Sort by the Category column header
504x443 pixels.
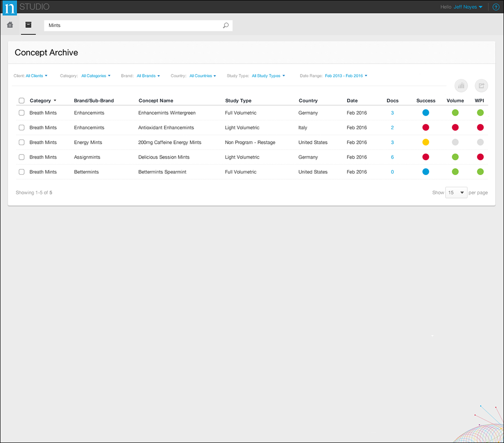pyautogui.click(x=43, y=101)
